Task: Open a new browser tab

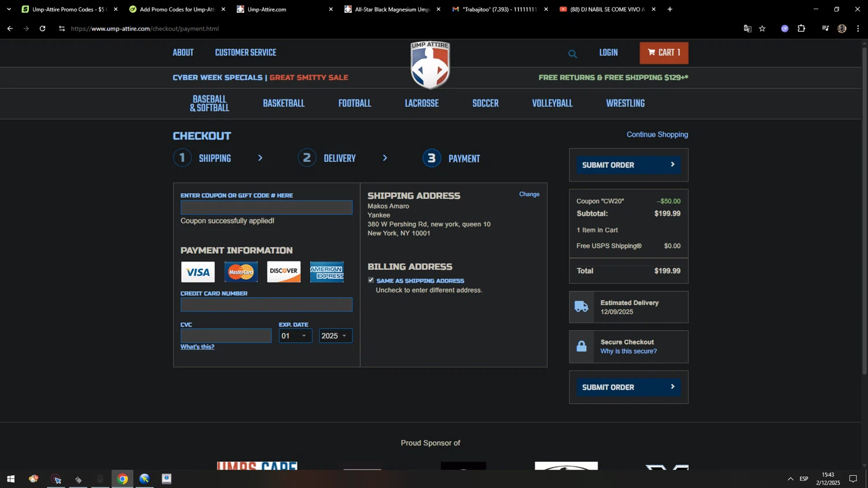Action: [x=670, y=9]
